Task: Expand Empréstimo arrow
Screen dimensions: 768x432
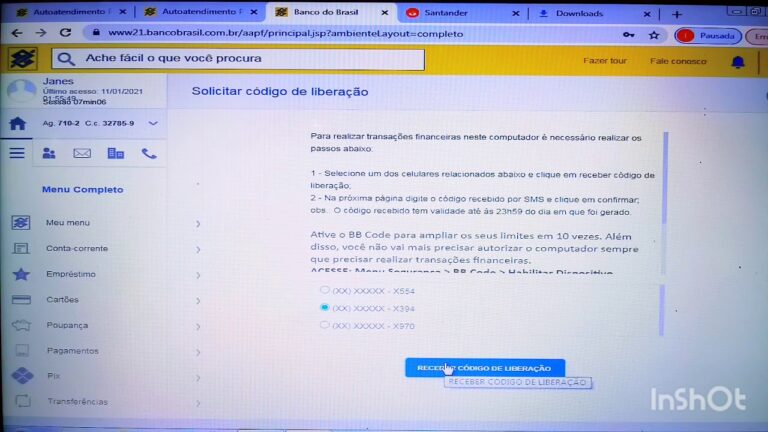Action: tap(198, 275)
